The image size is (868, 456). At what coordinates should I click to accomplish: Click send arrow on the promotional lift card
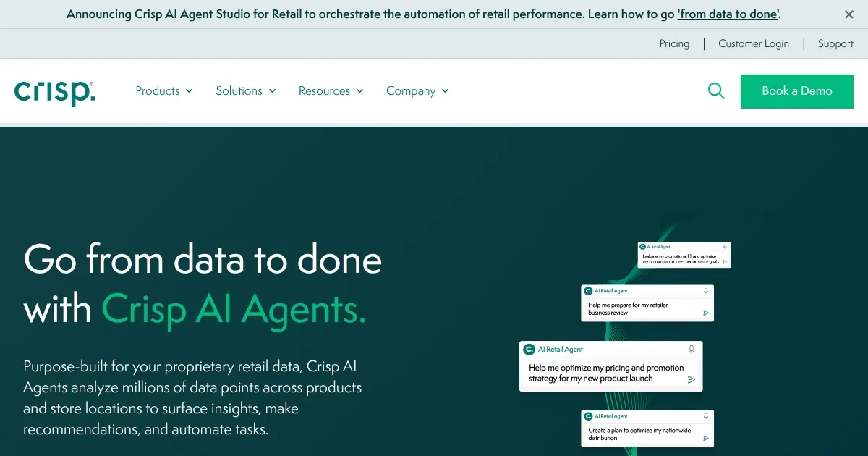click(725, 261)
